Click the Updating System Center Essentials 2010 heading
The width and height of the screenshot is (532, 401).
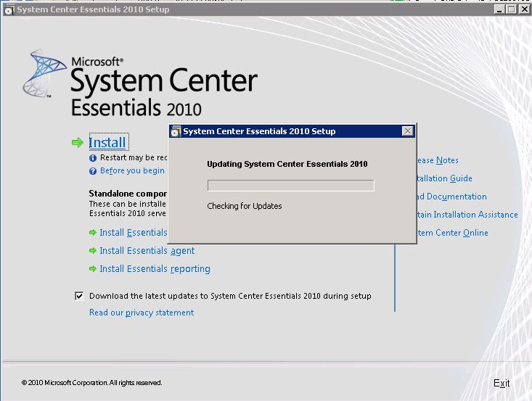tap(287, 164)
